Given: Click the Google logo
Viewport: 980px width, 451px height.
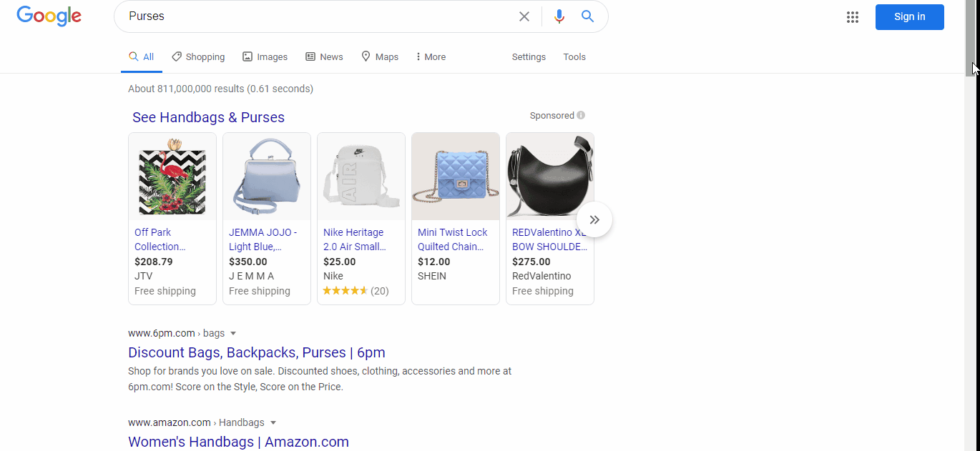Looking at the screenshot, I should tap(49, 16).
